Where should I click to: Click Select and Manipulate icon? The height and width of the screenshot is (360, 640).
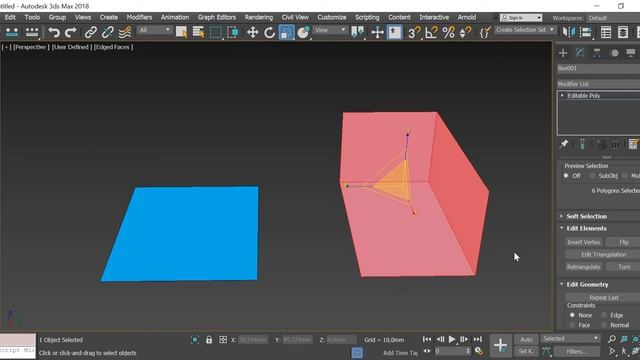tap(378, 32)
